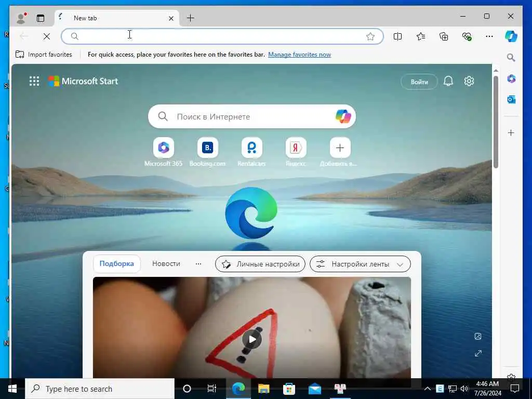Open the volume control icon
This screenshot has width=532, height=399.
point(465,389)
